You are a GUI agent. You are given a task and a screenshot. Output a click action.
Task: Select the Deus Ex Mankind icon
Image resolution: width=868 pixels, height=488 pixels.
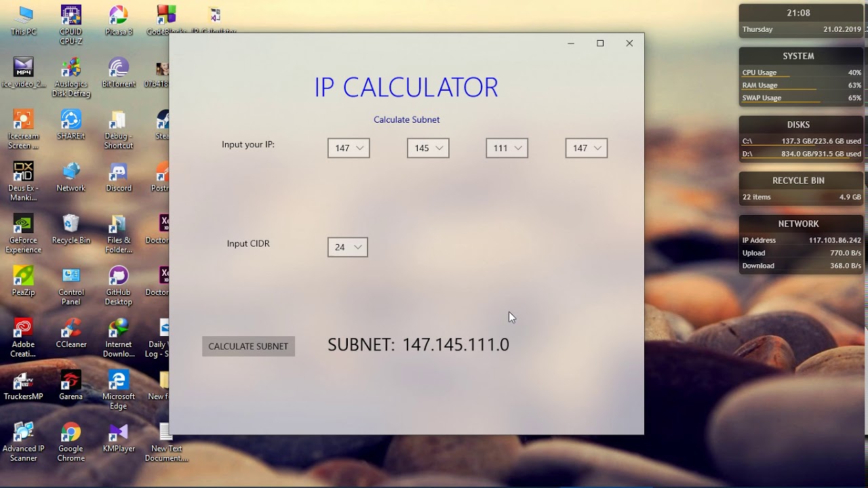tap(24, 182)
